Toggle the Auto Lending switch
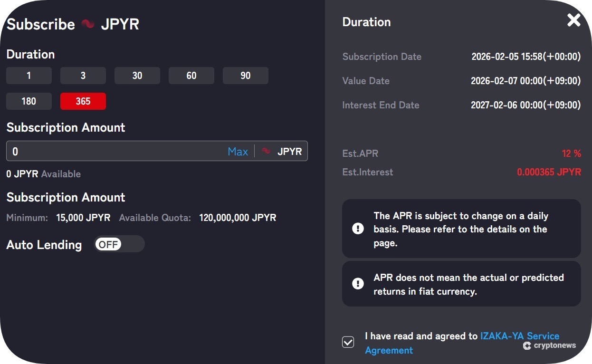Image resolution: width=592 pixels, height=364 pixels. (x=119, y=244)
